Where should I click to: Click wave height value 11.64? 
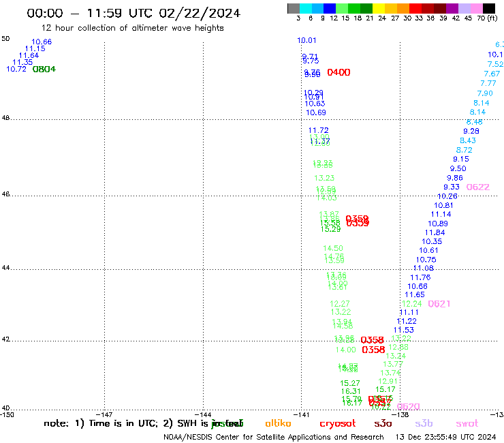click(x=29, y=55)
